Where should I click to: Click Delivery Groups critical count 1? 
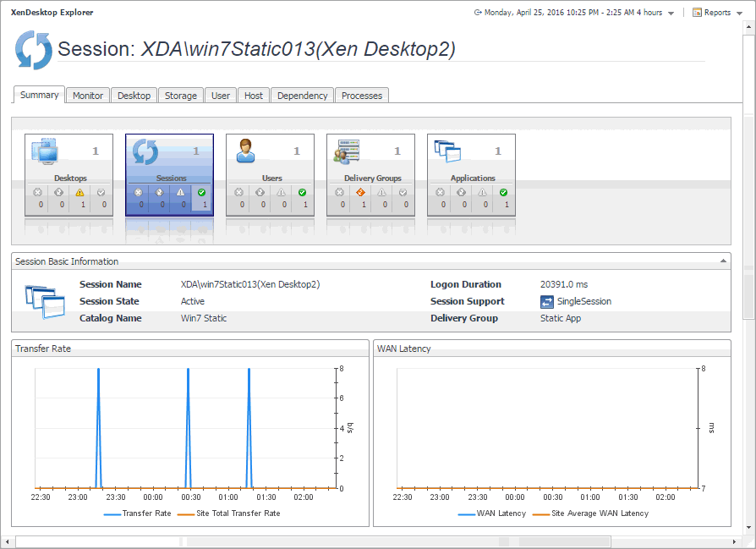364,205
